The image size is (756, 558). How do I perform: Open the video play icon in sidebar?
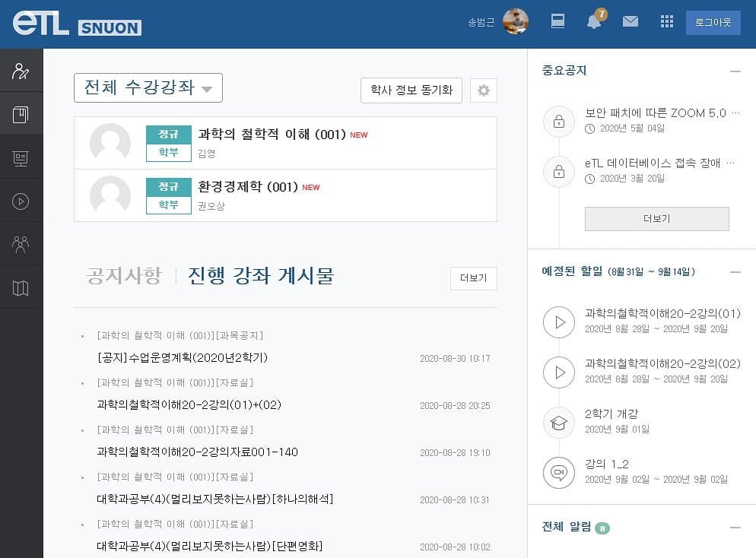(21, 201)
